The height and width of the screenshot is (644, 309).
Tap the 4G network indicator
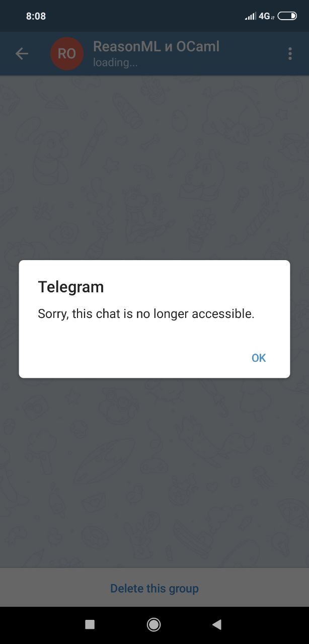(x=266, y=16)
